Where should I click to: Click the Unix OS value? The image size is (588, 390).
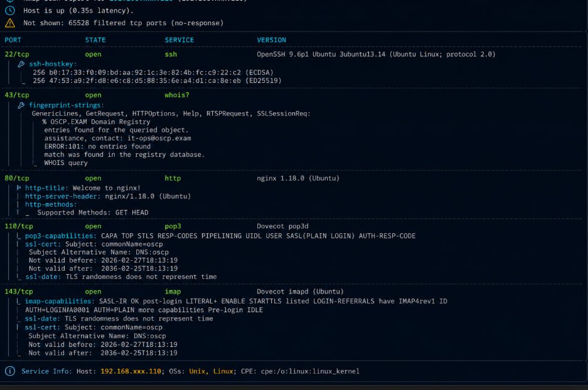(197, 371)
